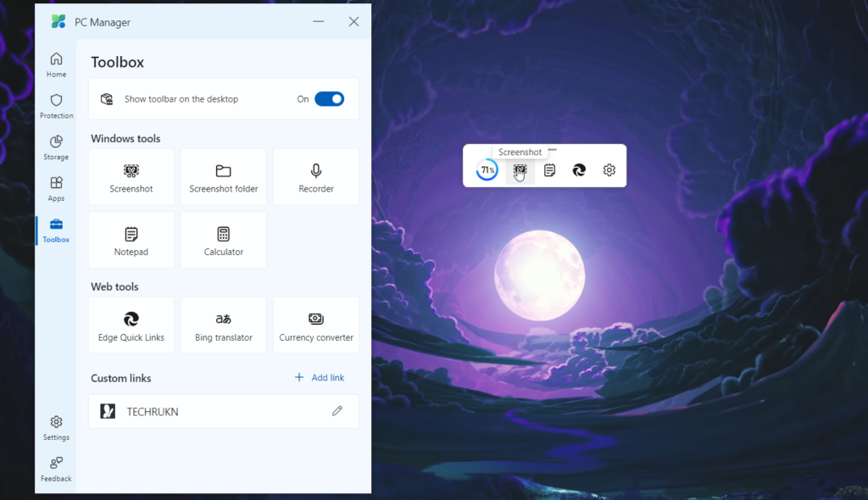Open Feedback in the sidebar
This screenshot has width=868, height=500.
point(56,469)
